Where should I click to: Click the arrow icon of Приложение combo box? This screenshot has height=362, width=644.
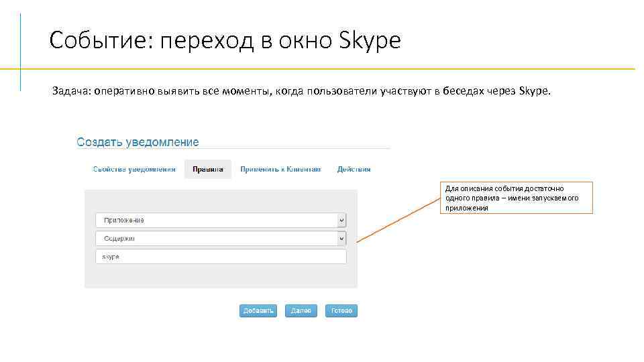tap(341, 221)
